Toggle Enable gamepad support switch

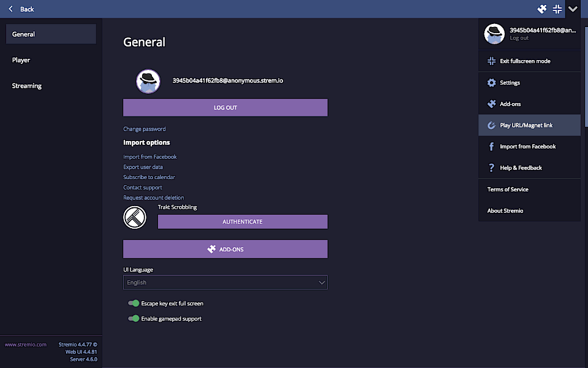point(134,318)
